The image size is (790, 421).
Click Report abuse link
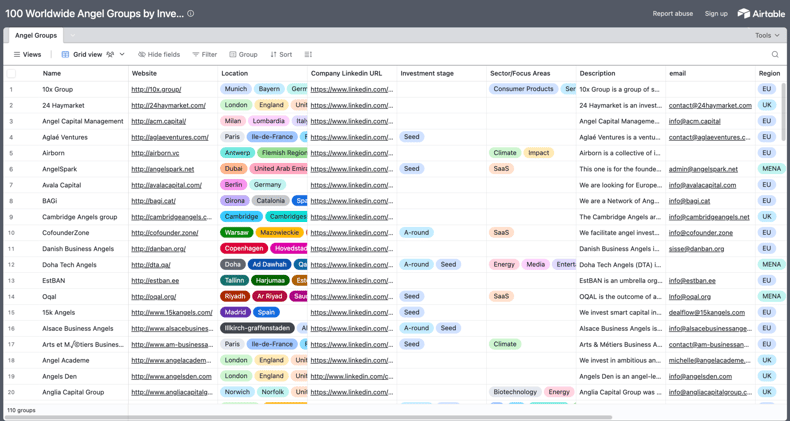pos(672,14)
